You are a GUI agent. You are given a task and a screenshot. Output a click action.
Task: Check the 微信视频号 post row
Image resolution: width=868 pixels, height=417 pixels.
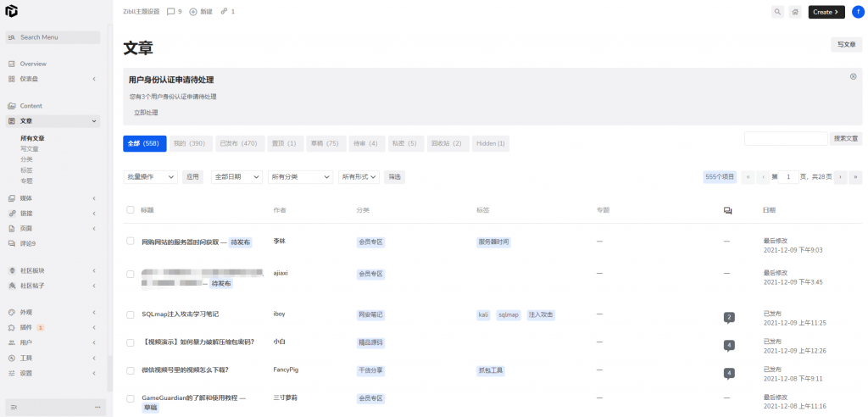pyautogui.click(x=130, y=370)
